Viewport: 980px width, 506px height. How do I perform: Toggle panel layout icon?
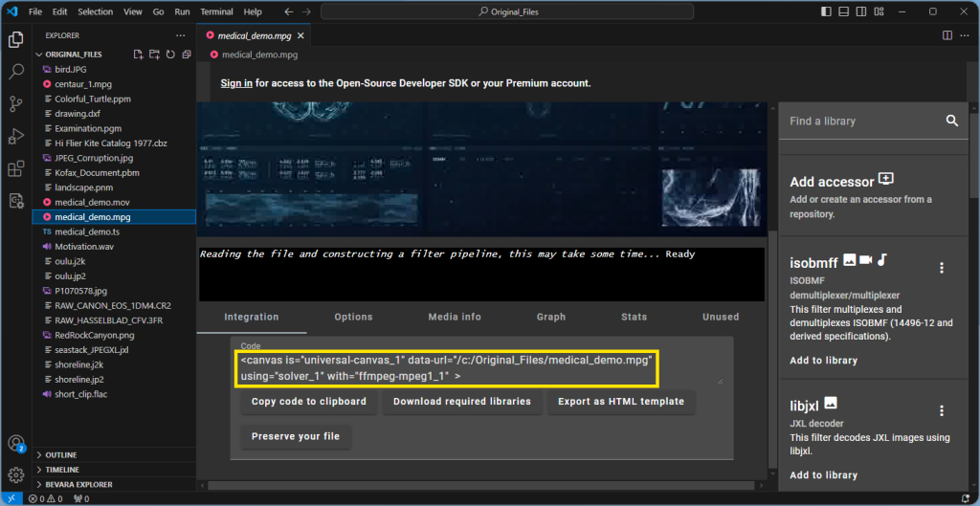click(x=844, y=11)
